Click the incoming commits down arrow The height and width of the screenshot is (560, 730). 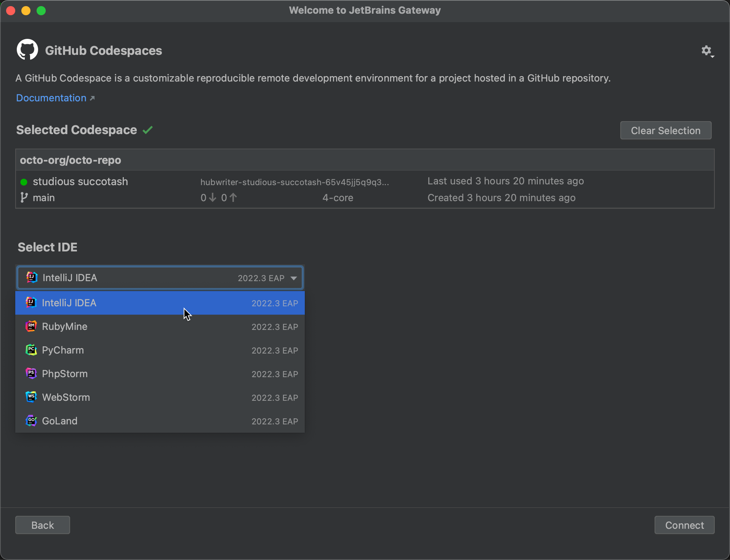[213, 197]
